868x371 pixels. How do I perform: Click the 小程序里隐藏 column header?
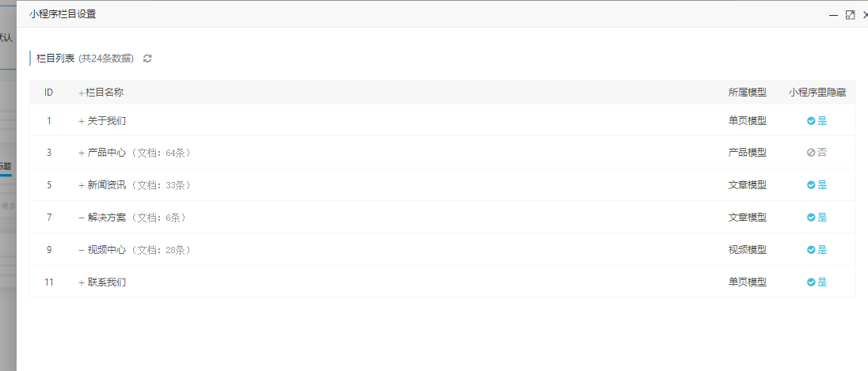pos(817,93)
